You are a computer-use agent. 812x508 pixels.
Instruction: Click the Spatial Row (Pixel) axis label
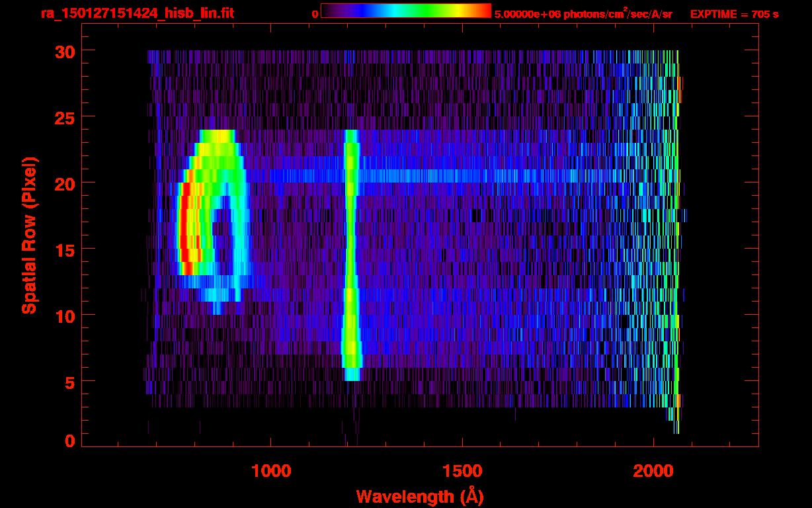(30, 235)
